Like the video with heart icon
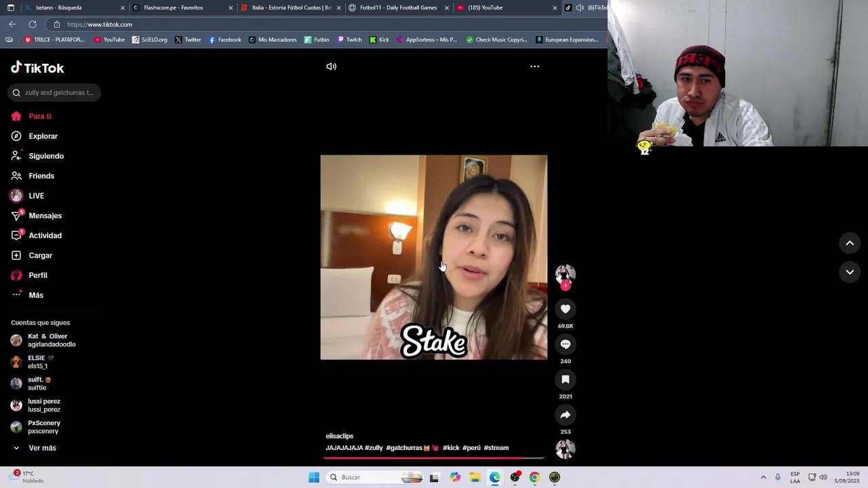Viewport: 868px width, 488px height. pos(566,309)
